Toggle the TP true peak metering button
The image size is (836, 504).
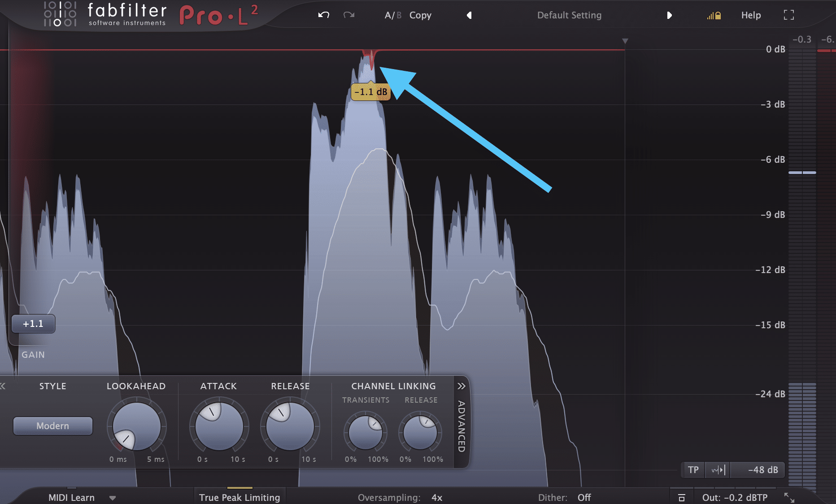click(693, 470)
